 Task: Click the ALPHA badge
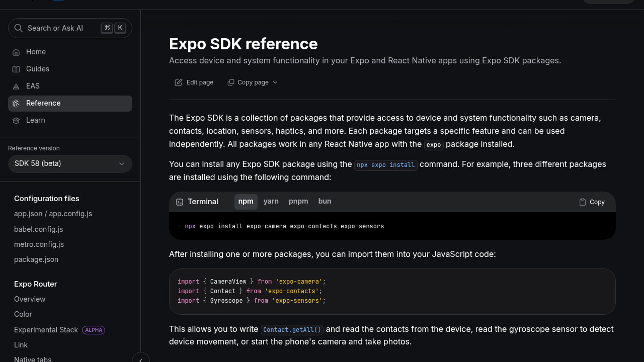(x=94, y=330)
